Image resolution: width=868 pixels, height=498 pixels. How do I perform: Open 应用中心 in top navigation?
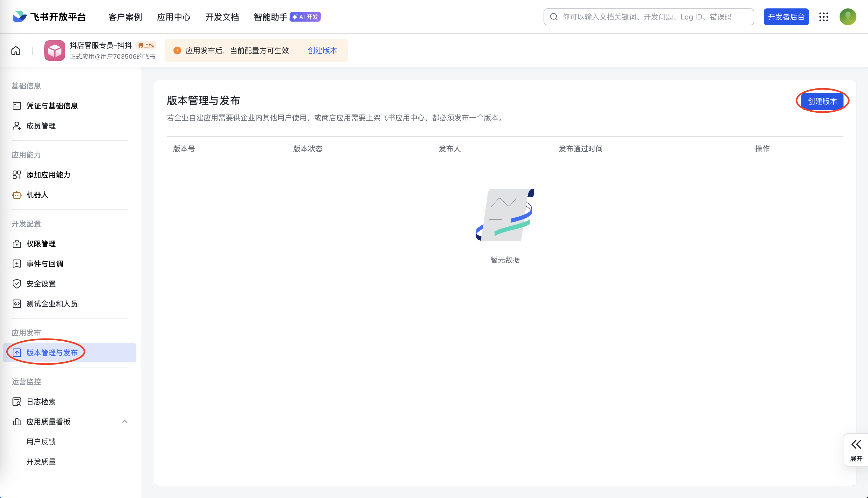[x=174, y=17]
